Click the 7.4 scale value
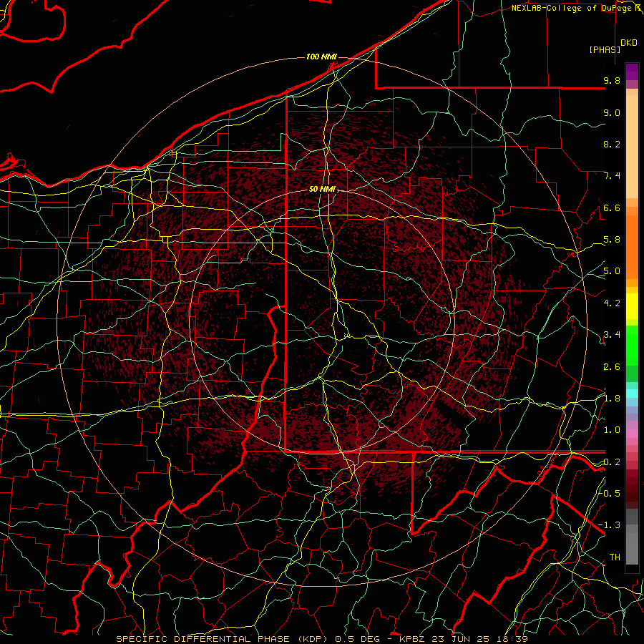 coord(612,176)
